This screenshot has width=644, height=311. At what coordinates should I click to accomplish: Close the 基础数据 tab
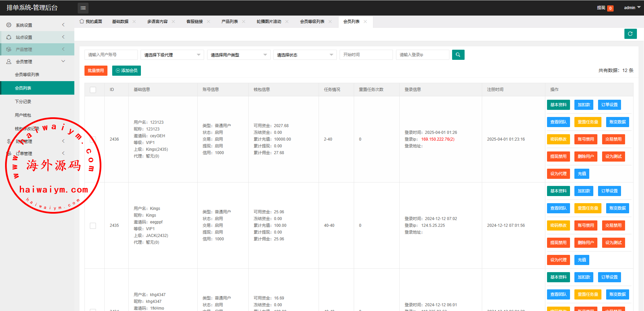click(x=134, y=22)
